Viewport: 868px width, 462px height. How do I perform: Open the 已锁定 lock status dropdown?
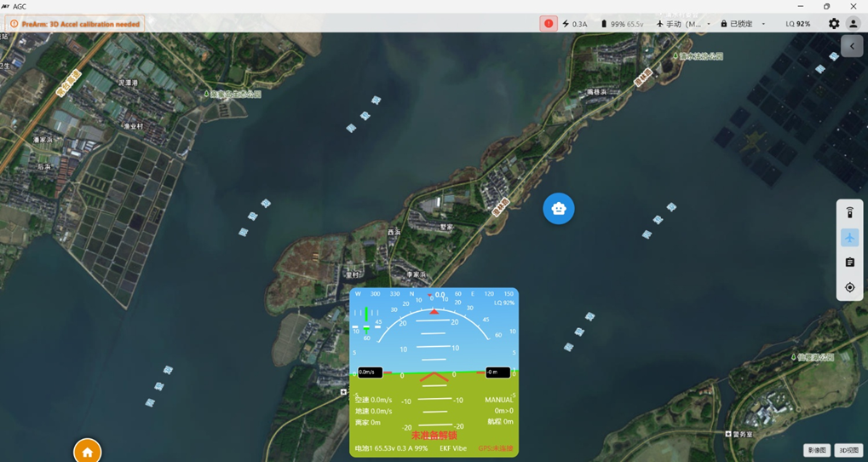click(x=742, y=24)
